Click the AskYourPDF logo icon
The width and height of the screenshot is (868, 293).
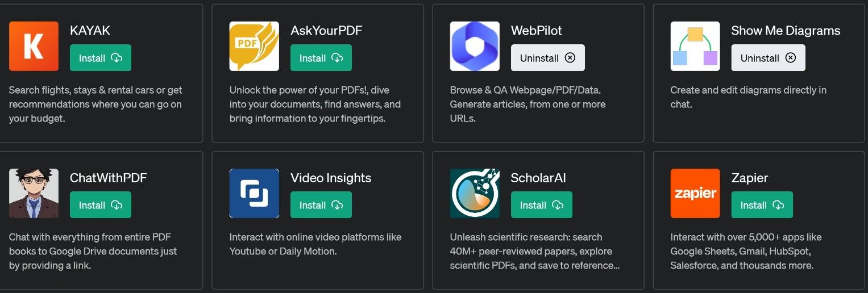[x=254, y=46]
